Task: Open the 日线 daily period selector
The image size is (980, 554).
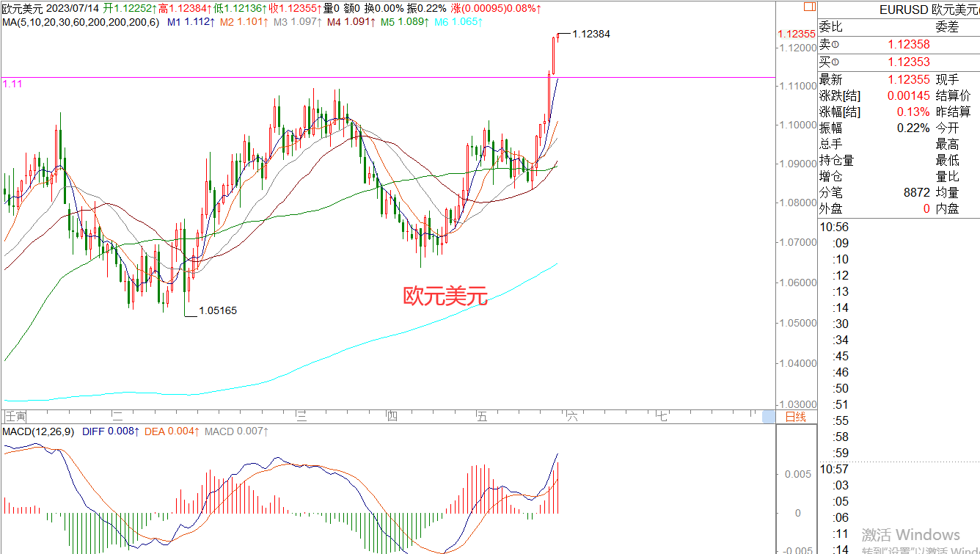Action: [x=795, y=417]
